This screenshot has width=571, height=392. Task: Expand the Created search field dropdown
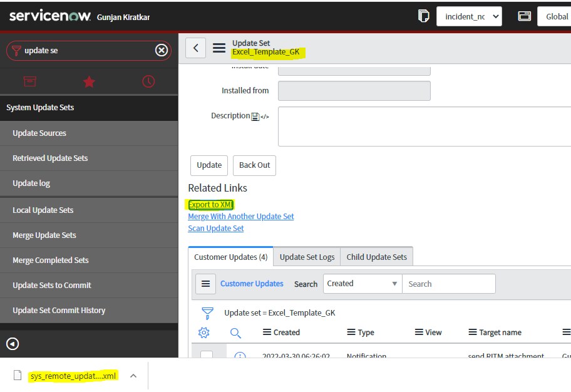[363, 284]
